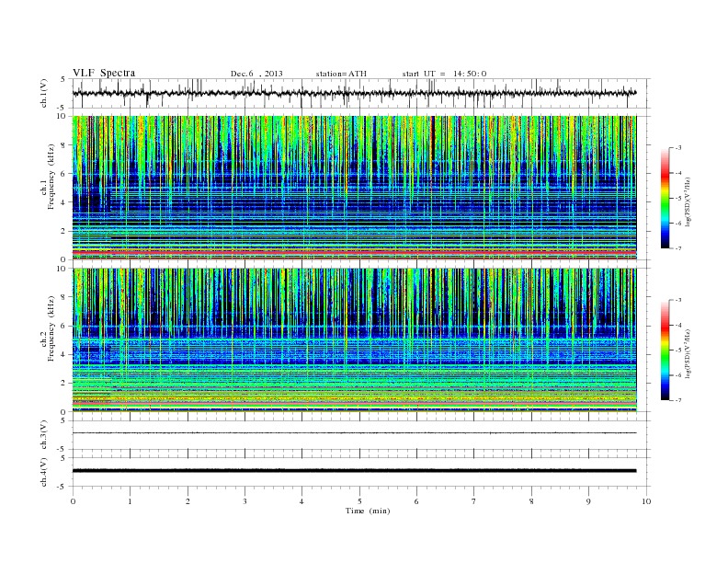The height and width of the screenshot is (563, 728).
Task: Click inside the ch.2 spectrogram panel
Action: [354, 340]
